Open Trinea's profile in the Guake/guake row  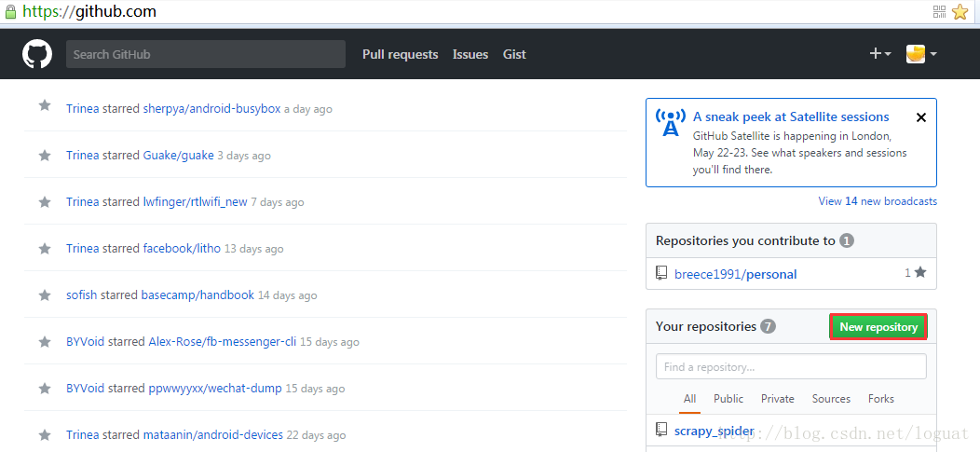(83, 155)
